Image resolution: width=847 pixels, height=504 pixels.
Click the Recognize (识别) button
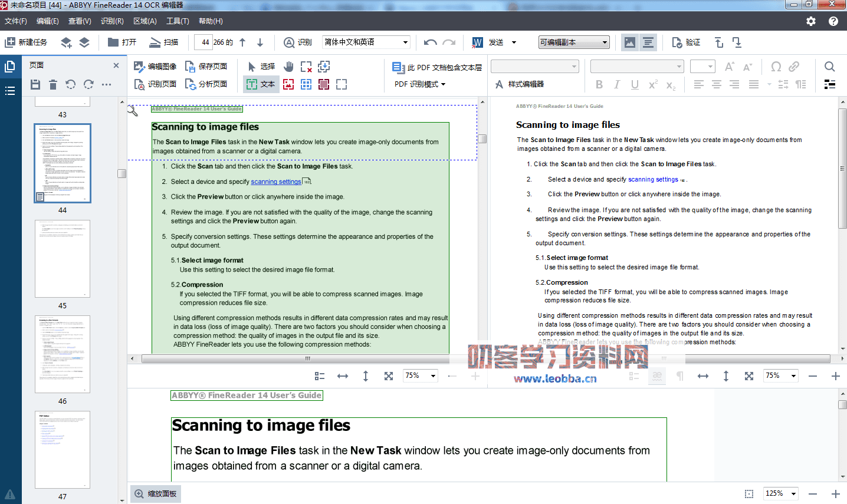tap(298, 42)
